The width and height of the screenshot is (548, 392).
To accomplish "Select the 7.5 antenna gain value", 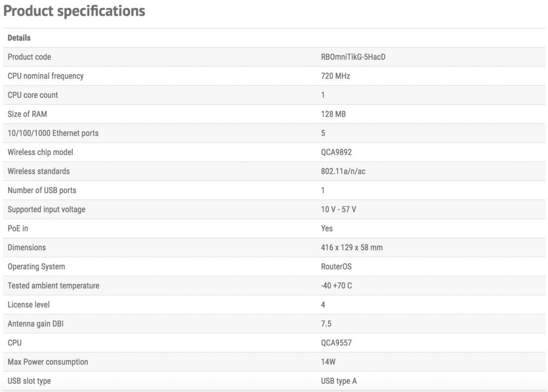I will point(326,324).
